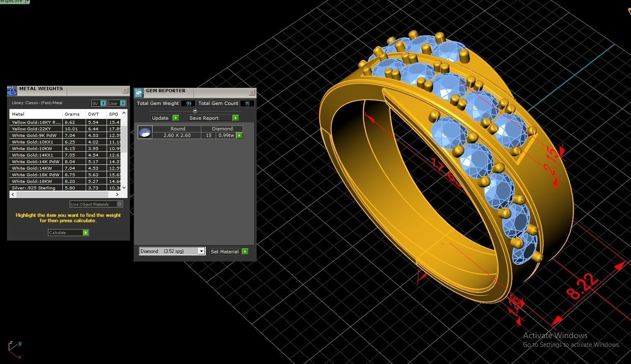Click the green arrow on the gem row
631x364 pixels.
239,135
